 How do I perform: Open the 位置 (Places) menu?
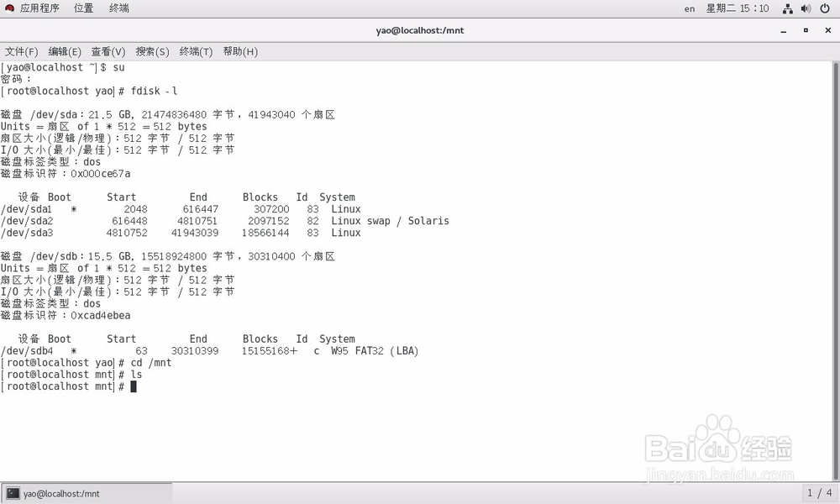pyautogui.click(x=83, y=8)
